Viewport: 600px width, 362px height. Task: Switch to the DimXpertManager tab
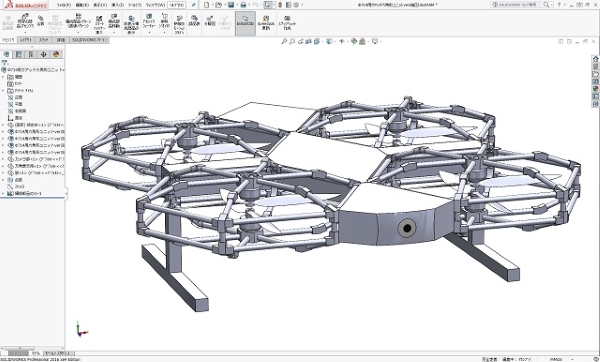44,54
